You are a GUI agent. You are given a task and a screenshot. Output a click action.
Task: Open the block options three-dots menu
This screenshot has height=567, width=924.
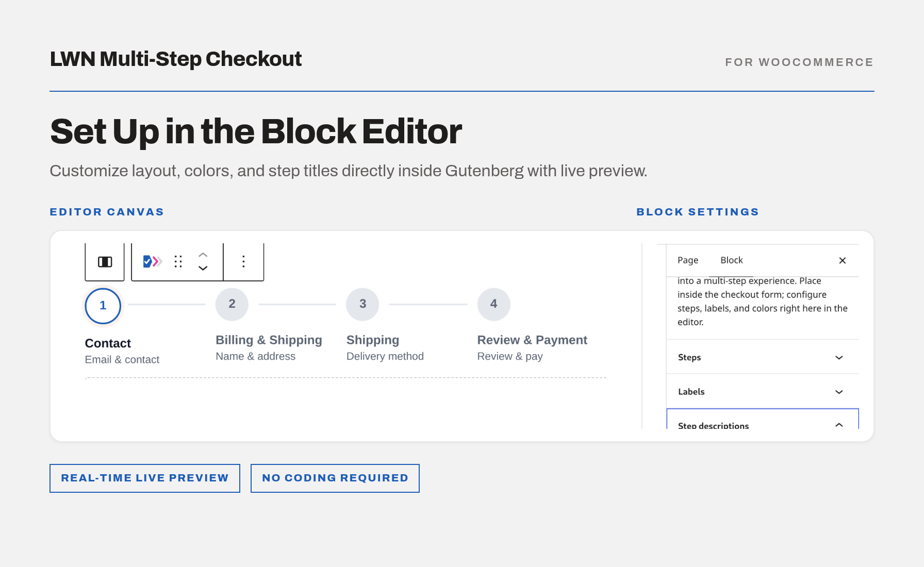pos(243,261)
